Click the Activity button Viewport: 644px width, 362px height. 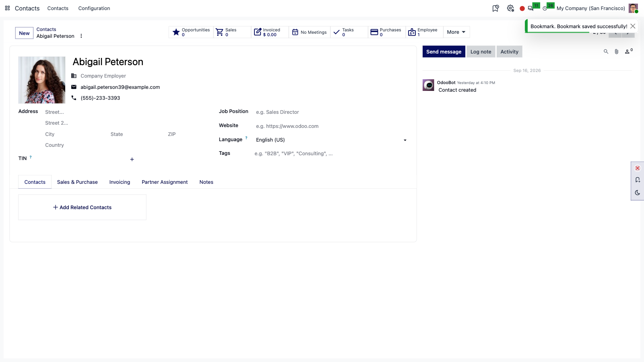(x=510, y=51)
